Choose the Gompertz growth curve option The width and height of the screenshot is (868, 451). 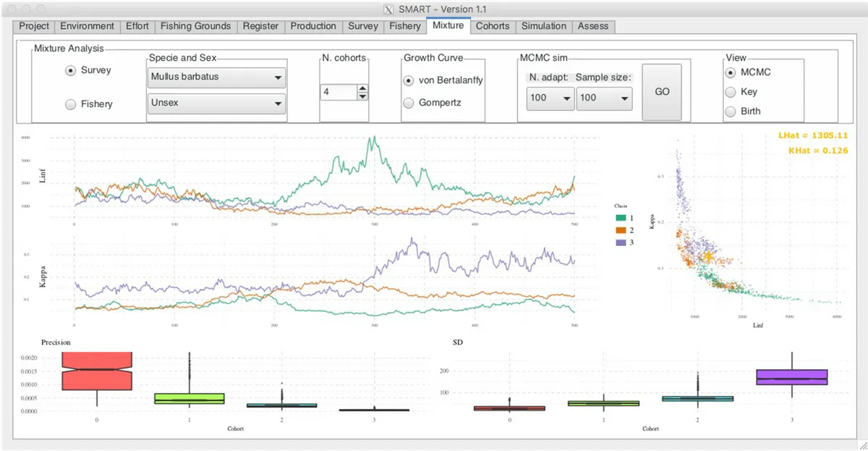409,103
